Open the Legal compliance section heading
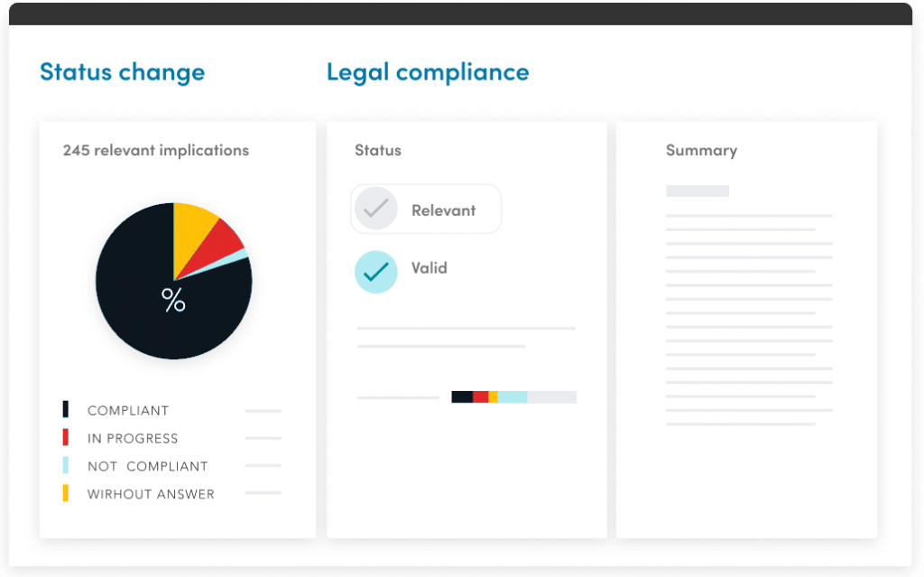This screenshot has height=577, width=924. click(x=428, y=72)
